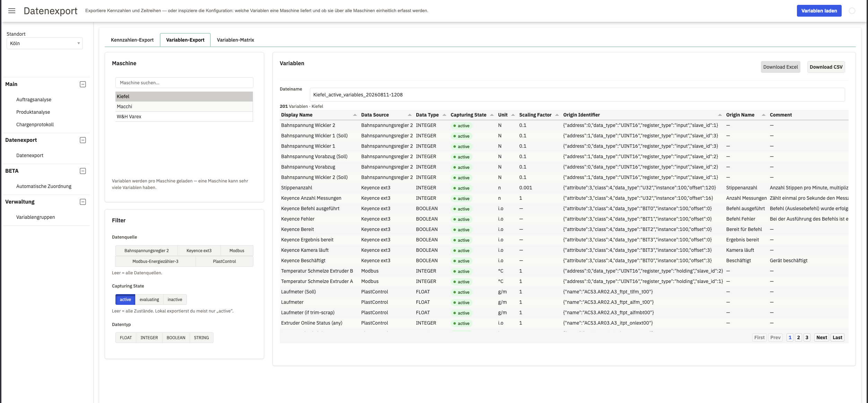Collapse the BETA section
The image size is (868, 403).
[x=83, y=171]
